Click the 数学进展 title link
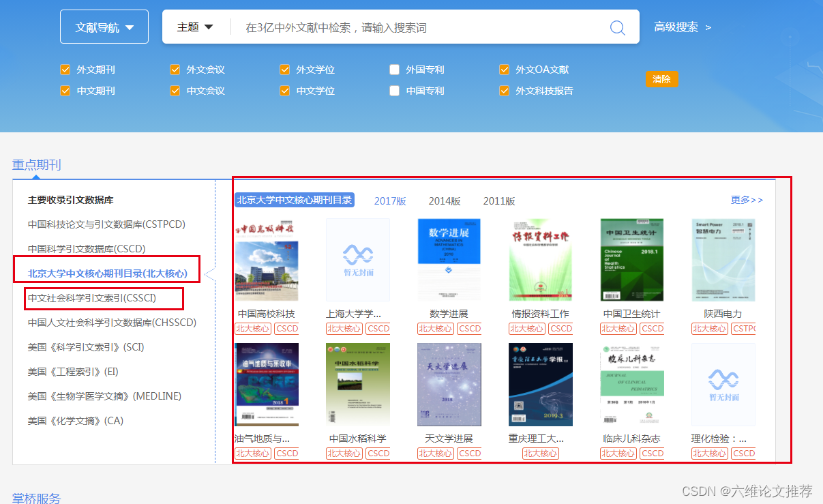Screen dimensions: 823x504 [449, 314]
